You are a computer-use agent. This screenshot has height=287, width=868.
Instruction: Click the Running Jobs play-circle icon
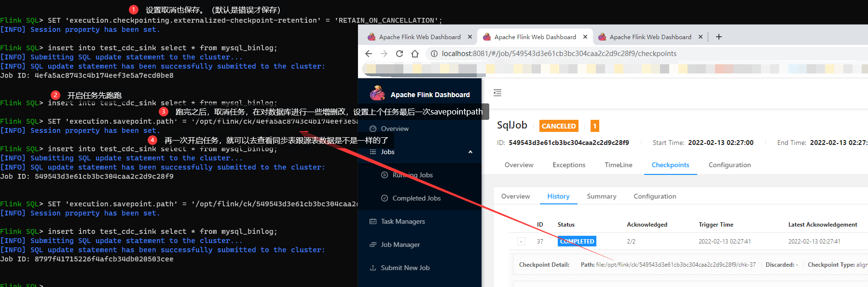[385, 175]
